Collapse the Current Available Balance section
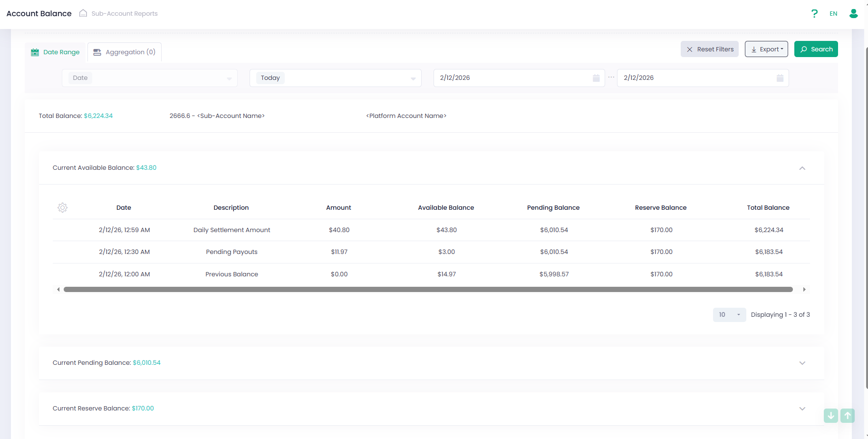868x439 pixels. (802, 168)
